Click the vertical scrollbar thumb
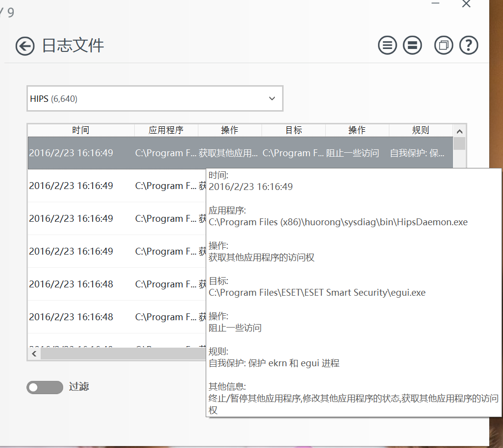Screen dimensions: 503x448 tap(459, 144)
